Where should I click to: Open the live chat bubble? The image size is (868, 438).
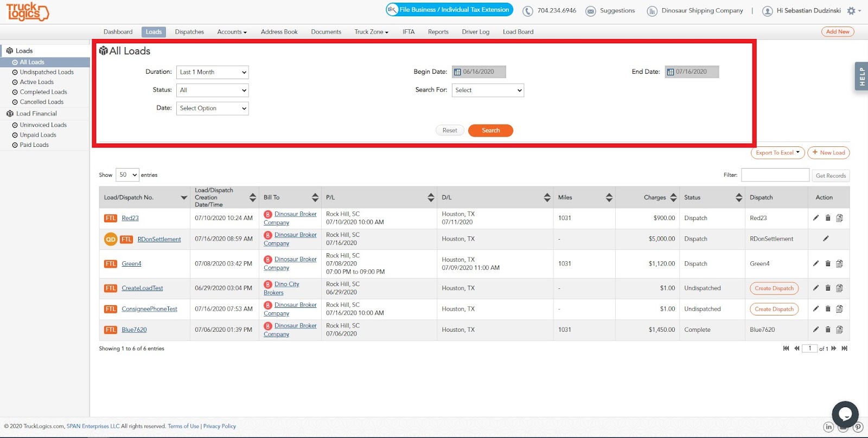(x=845, y=415)
